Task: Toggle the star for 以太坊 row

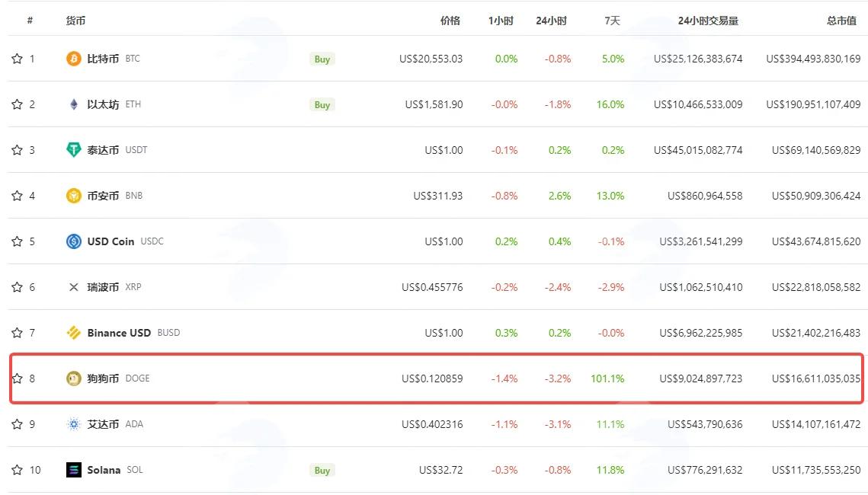Action: click(18, 104)
